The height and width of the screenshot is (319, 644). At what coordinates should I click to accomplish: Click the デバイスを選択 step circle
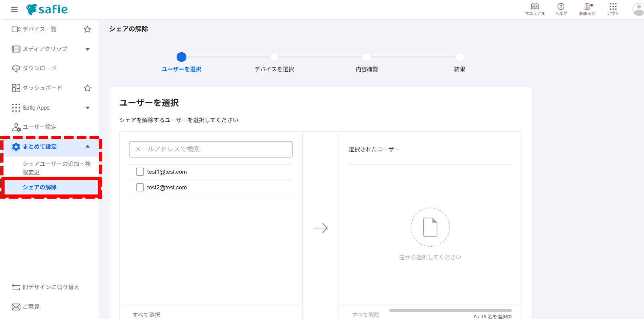pyautogui.click(x=274, y=57)
